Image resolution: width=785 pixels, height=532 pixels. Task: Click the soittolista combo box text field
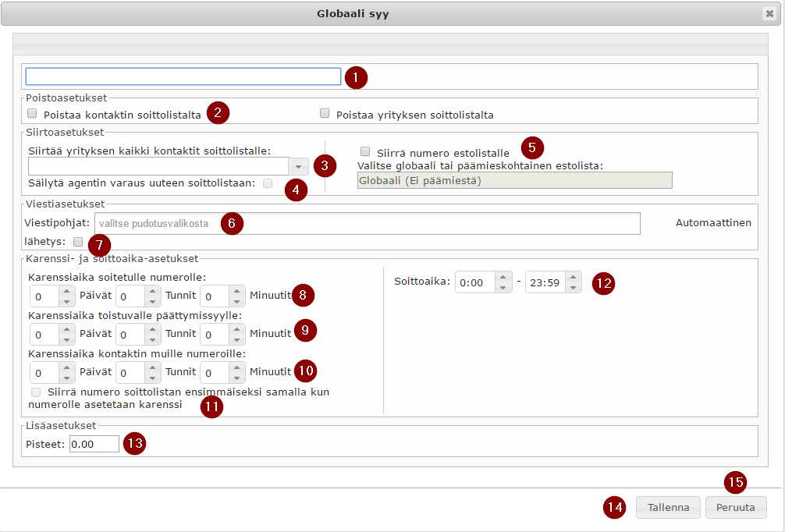[x=158, y=166]
